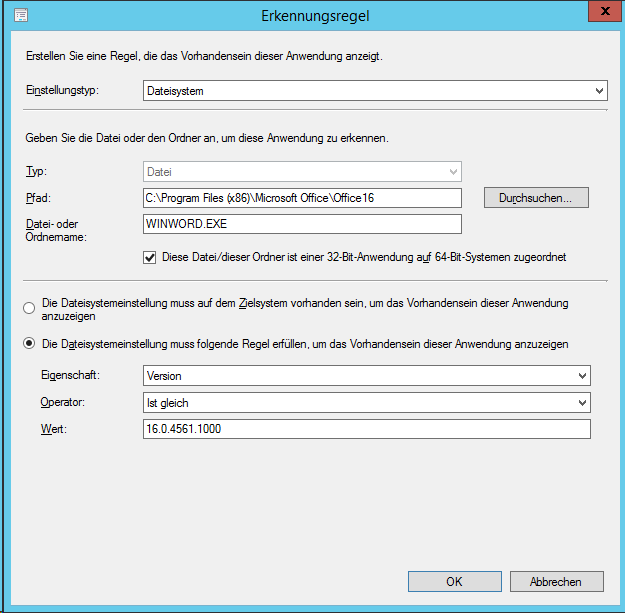Expand the Eigenschaft dropdown showing Version
Viewport: 625px width, 613px height.
366,375
